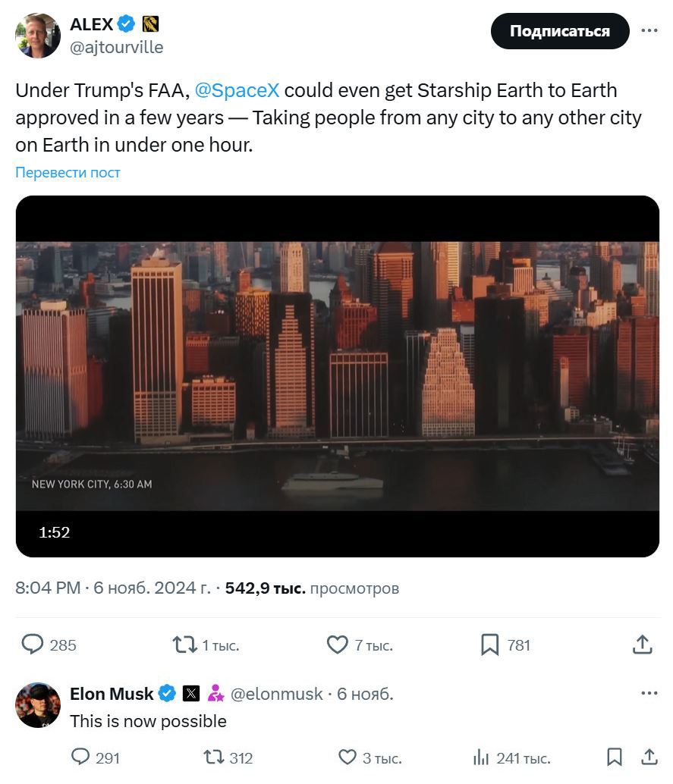673x784 pixels.
Task: Click the Подписаться follow button
Action: pyautogui.click(x=559, y=31)
